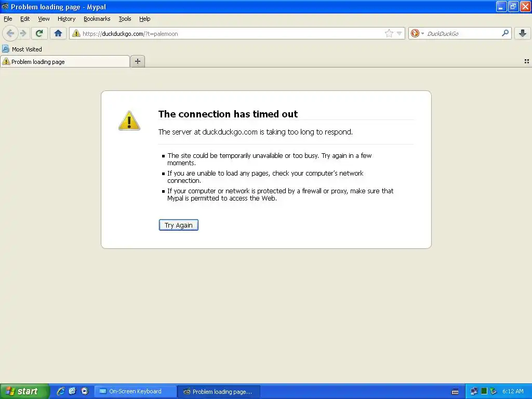Image resolution: width=532 pixels, height=399 pixels.
Task: Click the Try Again button
Action: 179,225
